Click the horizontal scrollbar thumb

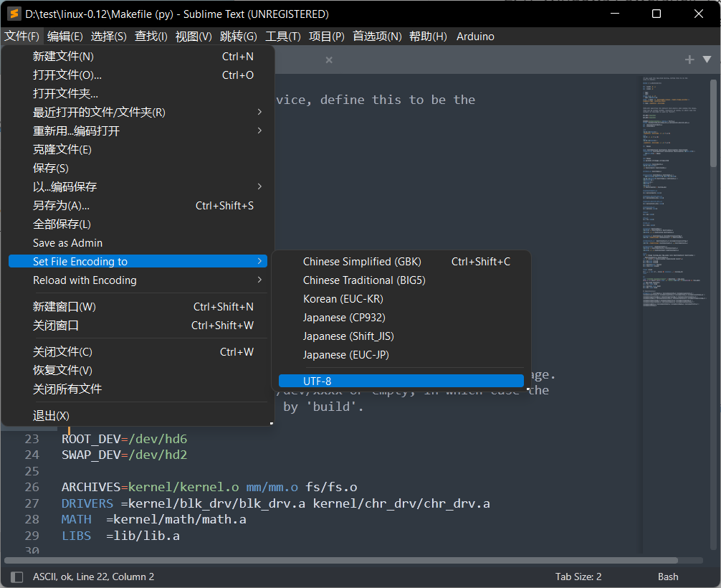(340, 561)
